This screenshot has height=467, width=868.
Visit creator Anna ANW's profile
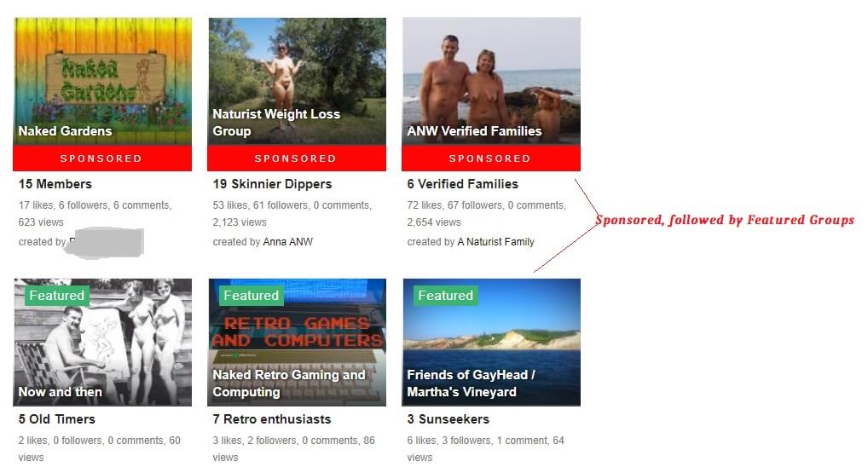(x=288, y=242)
